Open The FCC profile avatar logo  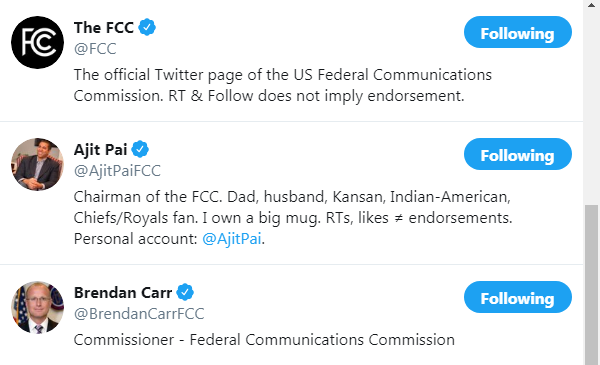[38, 42]
